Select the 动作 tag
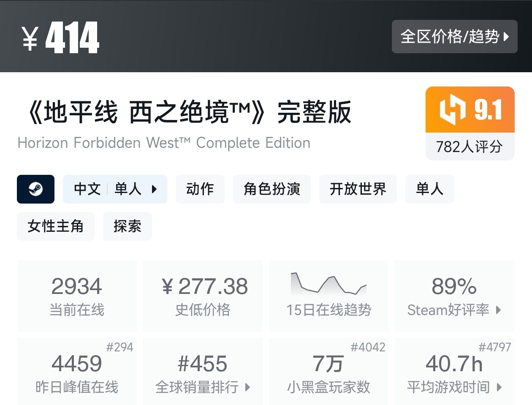Image resolution: width=532 pixels, height=405 pixels. [x=200, y=189]
